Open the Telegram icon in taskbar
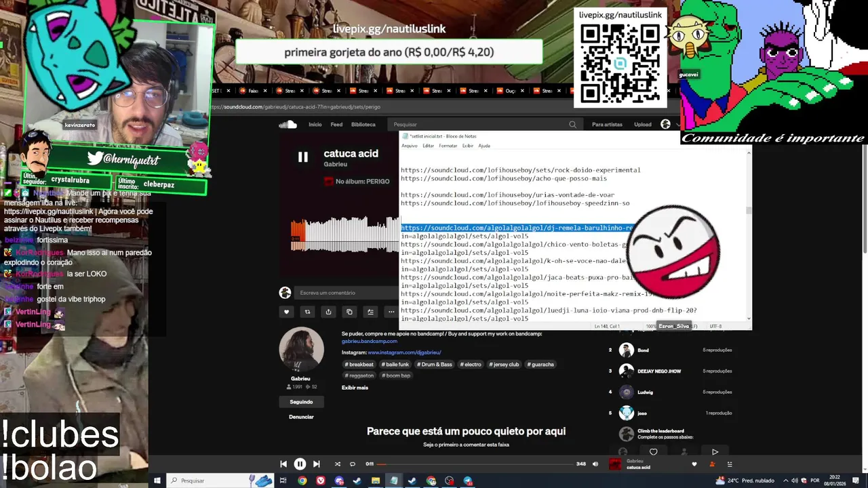The image size is (868, 488). pyautogui.click(x=467, y=481)
